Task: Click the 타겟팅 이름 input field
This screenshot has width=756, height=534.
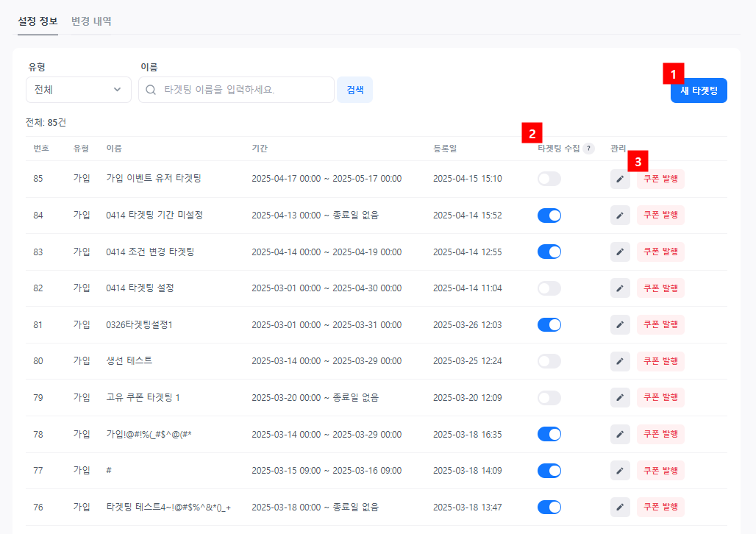Action: 243,90
